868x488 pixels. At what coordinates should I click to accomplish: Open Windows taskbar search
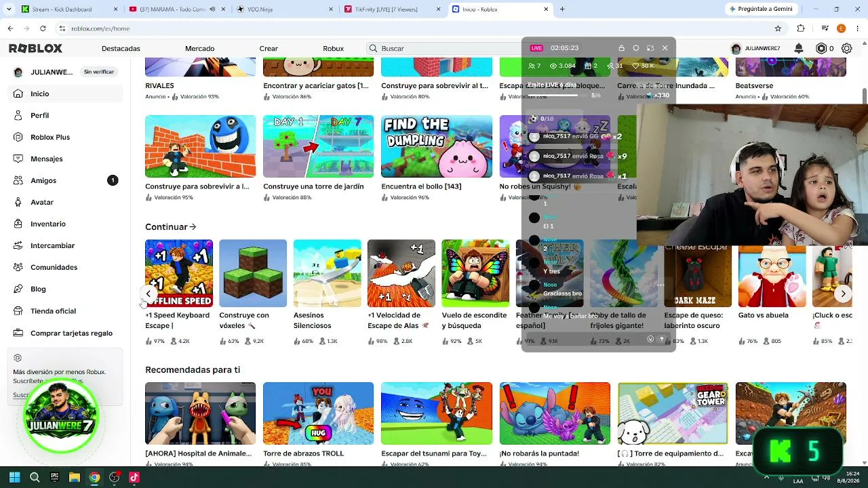(35, 477)
